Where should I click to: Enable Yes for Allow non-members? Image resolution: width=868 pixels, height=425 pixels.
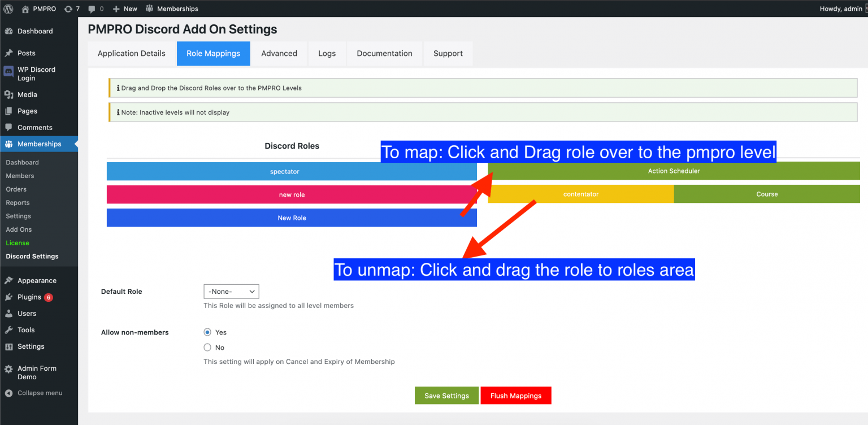(x=208, y=332)
